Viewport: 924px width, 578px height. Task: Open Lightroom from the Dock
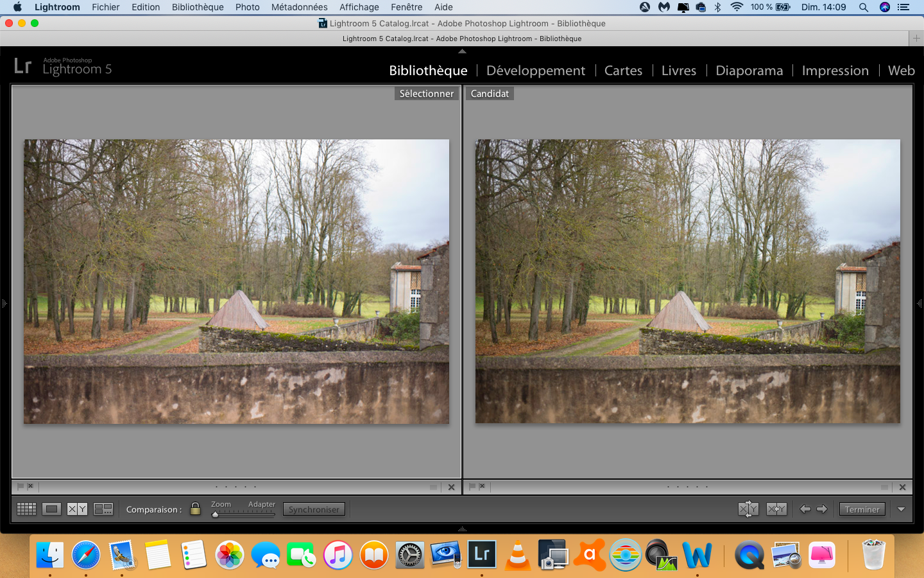[x=482, y=554]
